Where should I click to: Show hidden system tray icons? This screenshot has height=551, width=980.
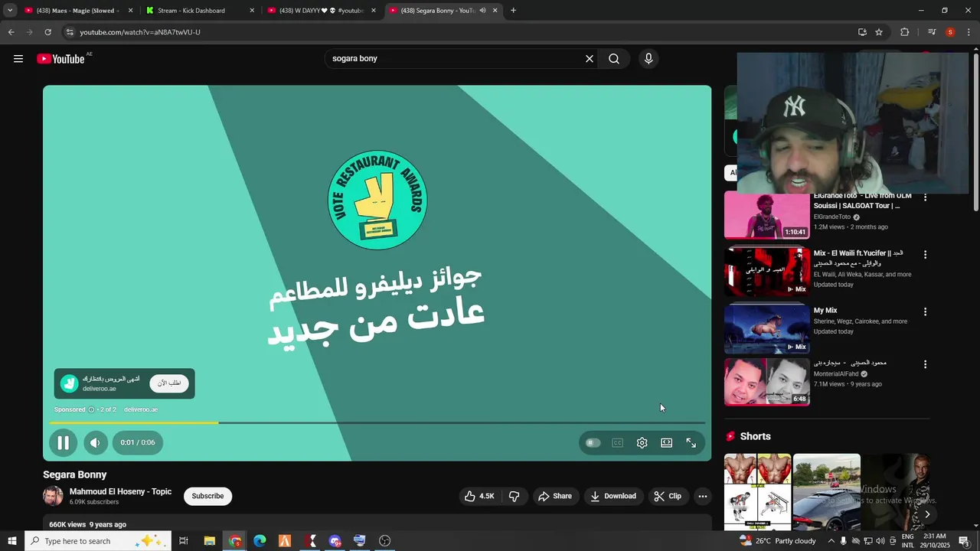[x=831, y=541]
